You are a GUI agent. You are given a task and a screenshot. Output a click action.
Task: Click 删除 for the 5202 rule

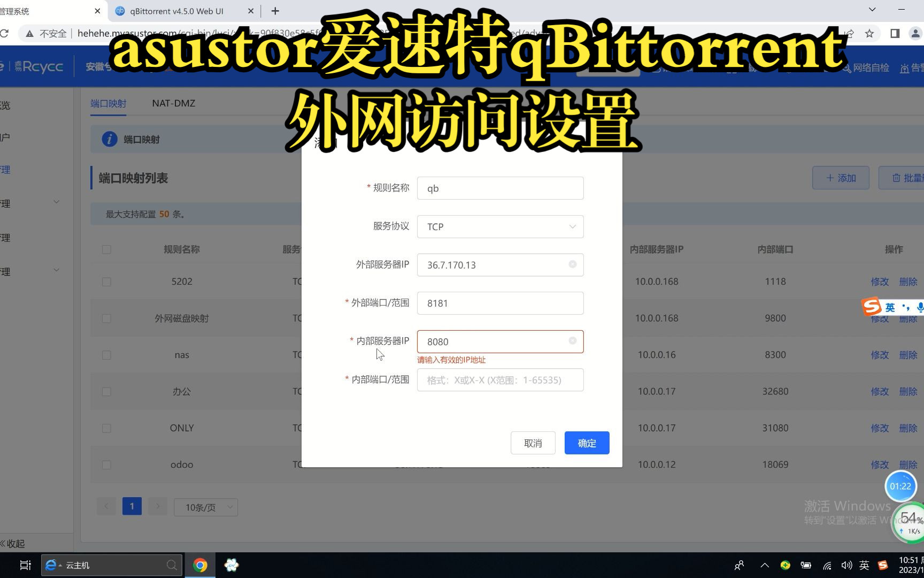[x=908, y=282]
